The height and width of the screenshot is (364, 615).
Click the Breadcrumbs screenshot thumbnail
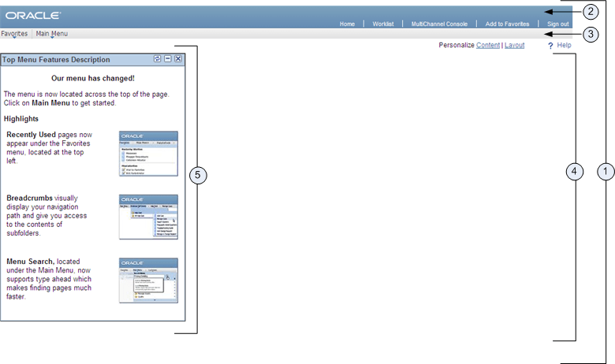click(x=149, y=217)
